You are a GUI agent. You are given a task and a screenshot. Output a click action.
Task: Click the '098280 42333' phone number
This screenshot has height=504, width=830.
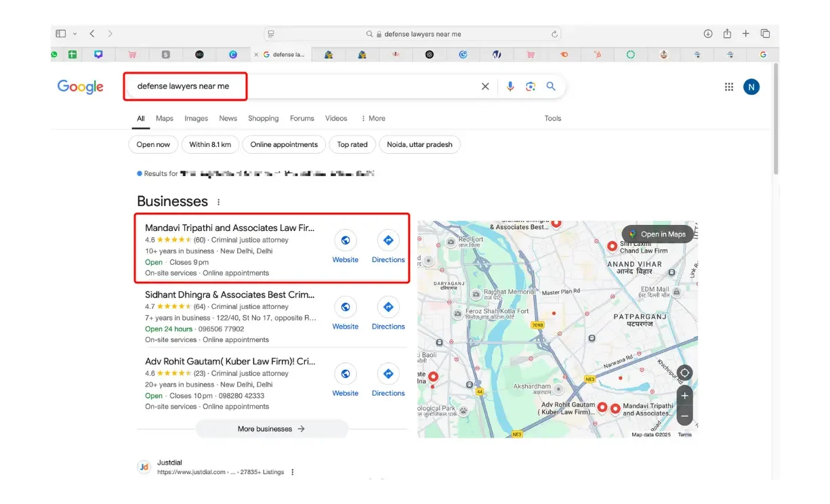point(242,396)
